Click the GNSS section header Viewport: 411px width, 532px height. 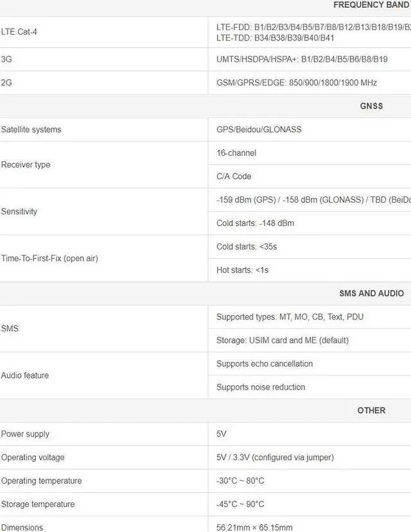pos(371,106)
